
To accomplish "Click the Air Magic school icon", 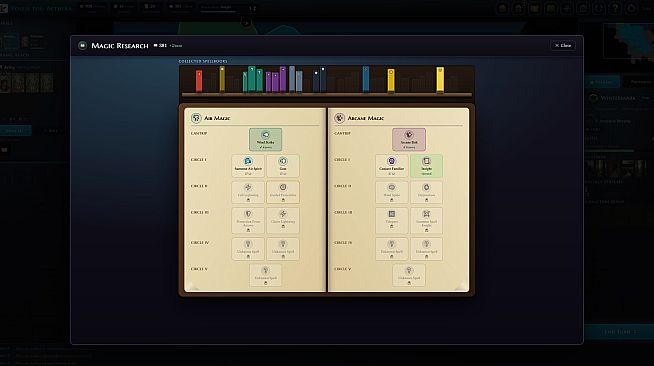I will coord(196,118).
